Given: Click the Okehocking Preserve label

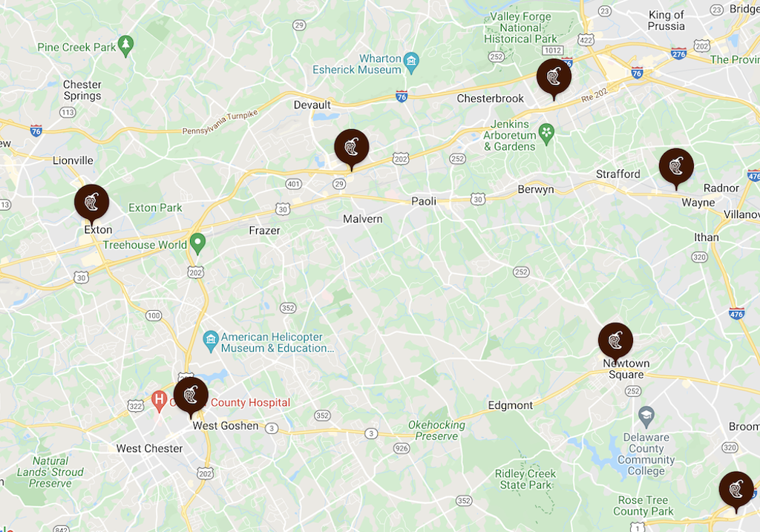Looking at the screenshot, I should coord(436,430).
